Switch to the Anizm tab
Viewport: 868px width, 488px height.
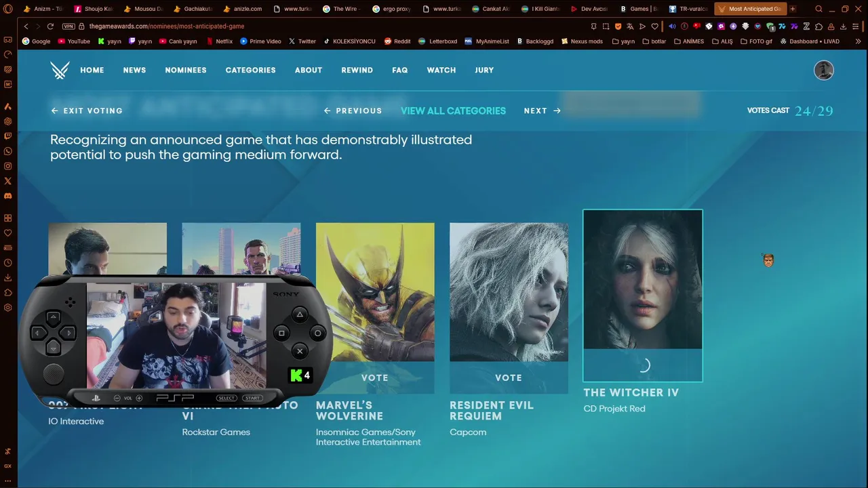(43, 9)
